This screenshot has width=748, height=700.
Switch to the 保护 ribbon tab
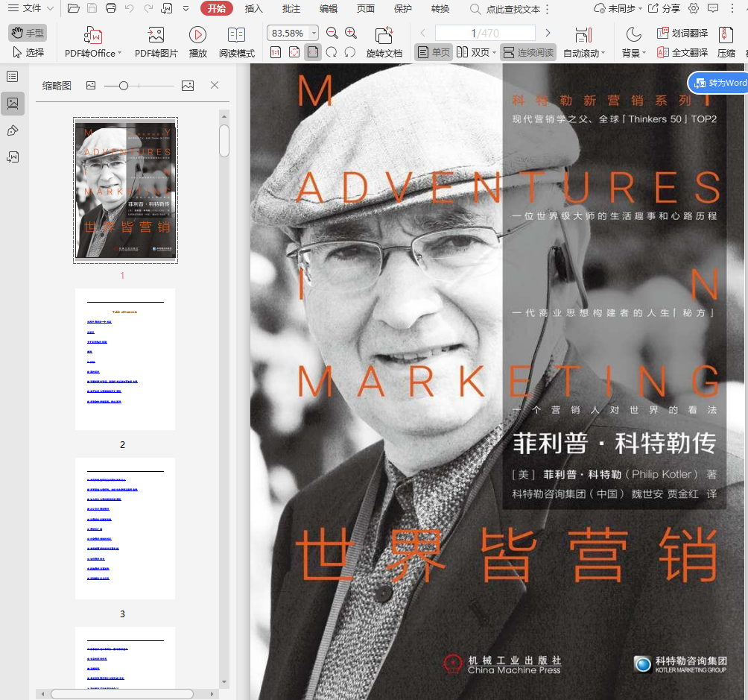coord(402,9)
